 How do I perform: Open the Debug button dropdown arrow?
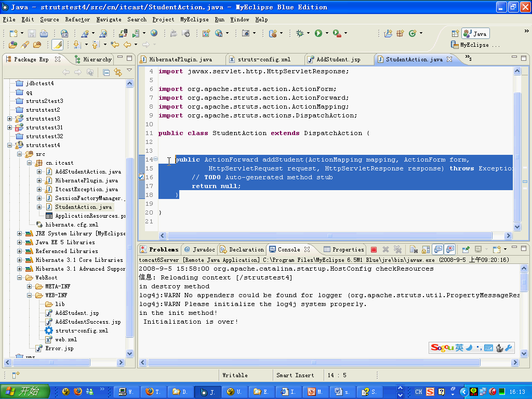[308, 33]
